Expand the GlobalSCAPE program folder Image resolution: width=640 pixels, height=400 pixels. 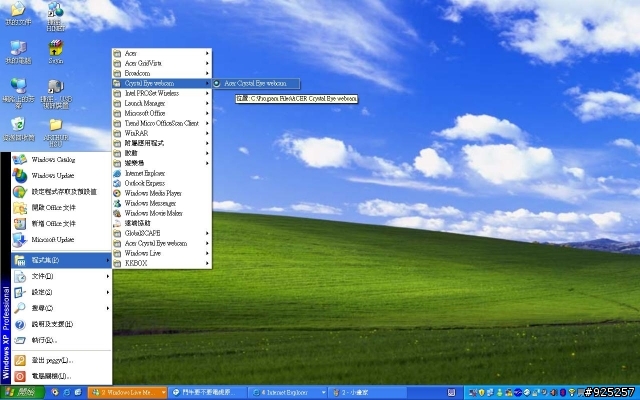(x=162, y=233)
